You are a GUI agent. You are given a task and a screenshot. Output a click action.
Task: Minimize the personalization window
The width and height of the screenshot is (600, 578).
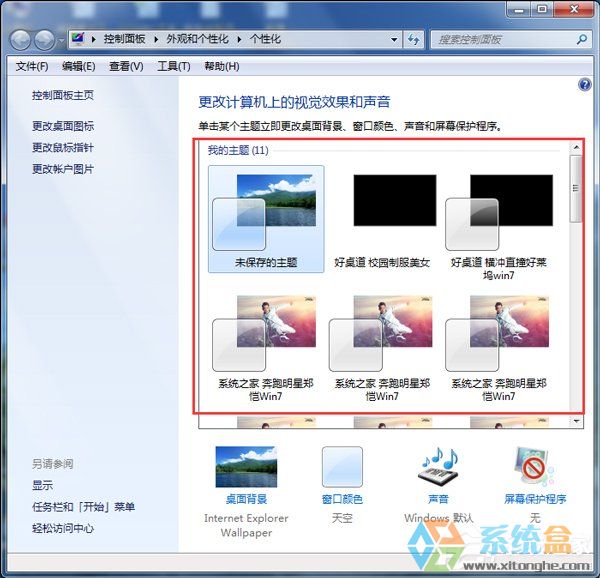click(518, 8)
